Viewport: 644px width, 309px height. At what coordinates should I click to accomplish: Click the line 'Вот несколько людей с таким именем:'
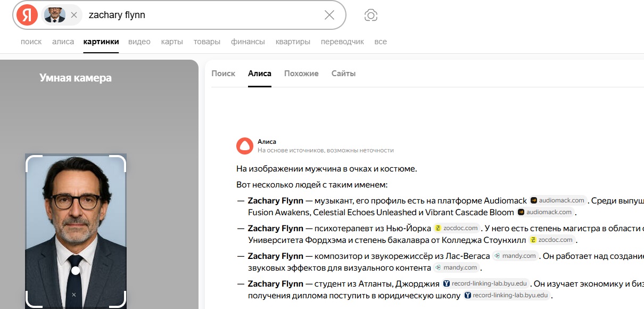tap(312, 185)
